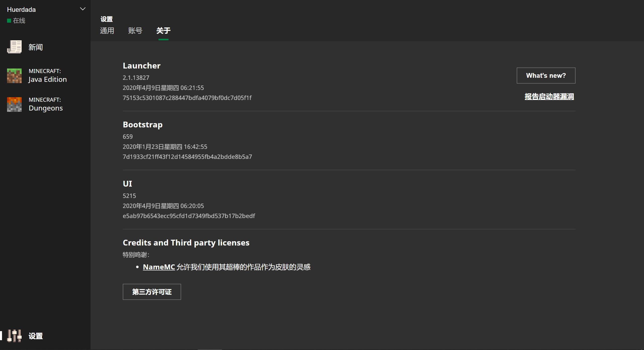Switch to the 账号 tab

(135, 31)
